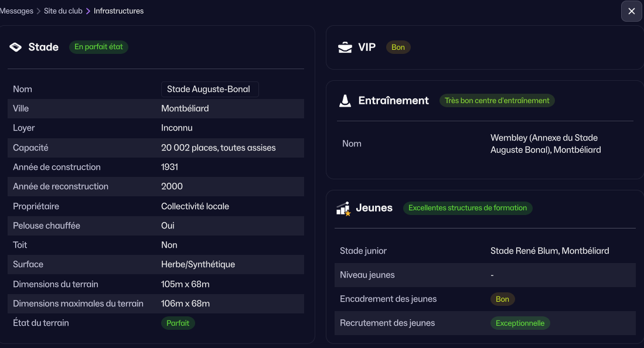The width and height of the screenshot is (644, 348).
Task: Click the 'En parfait état' stadium badge
Action: 98,47
